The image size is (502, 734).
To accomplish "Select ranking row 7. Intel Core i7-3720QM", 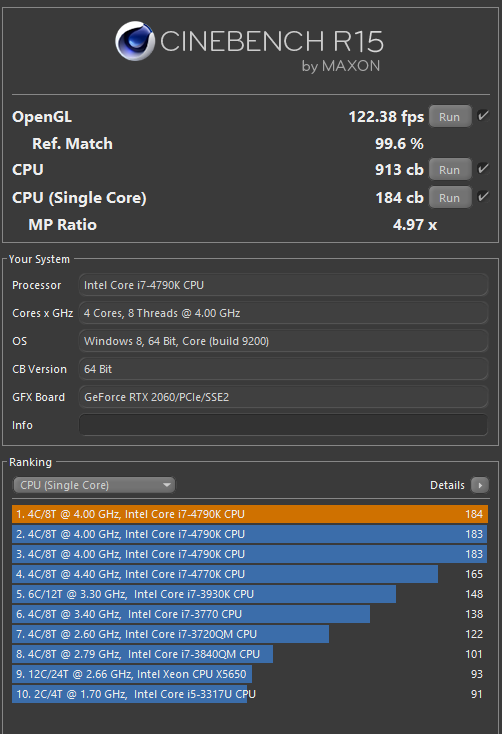I will tap(250, 634).
